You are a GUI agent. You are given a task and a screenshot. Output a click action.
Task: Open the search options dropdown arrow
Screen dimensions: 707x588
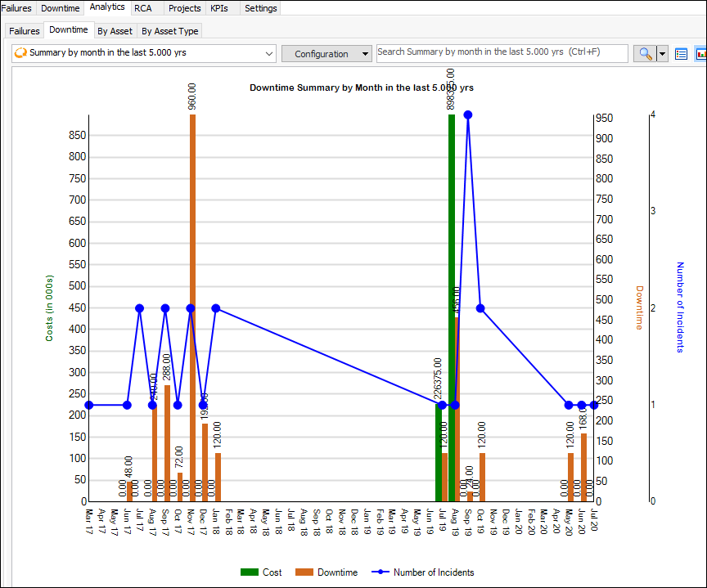(662, 54)
